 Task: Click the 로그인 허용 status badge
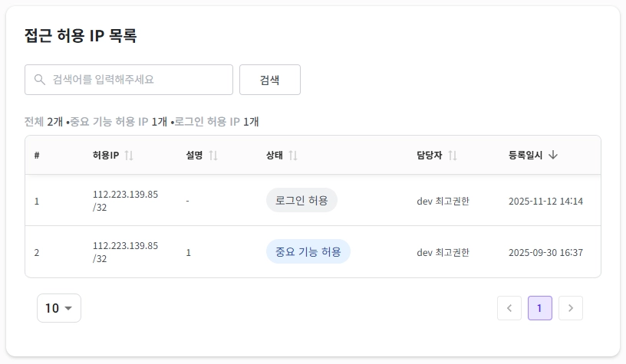(301, 200)
